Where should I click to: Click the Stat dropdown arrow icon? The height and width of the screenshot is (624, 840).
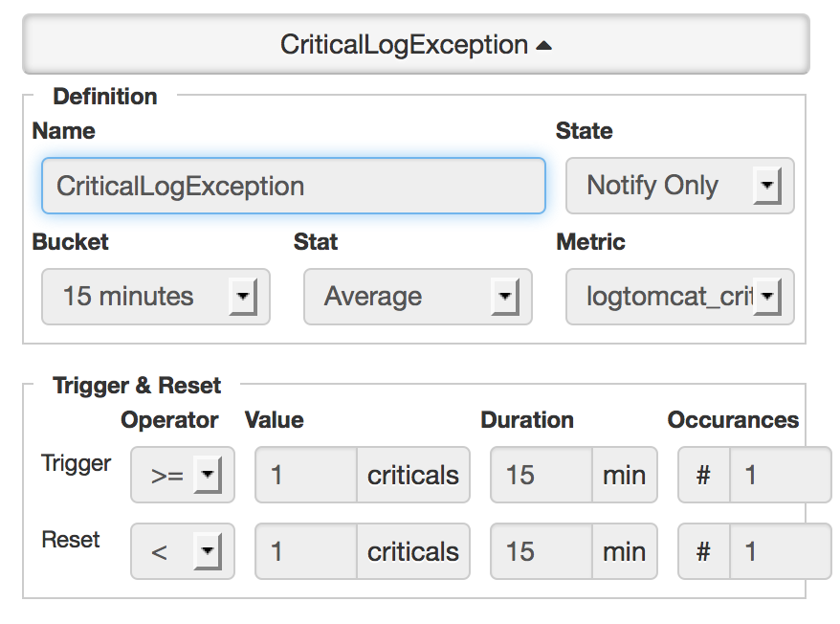pos(507,297)
